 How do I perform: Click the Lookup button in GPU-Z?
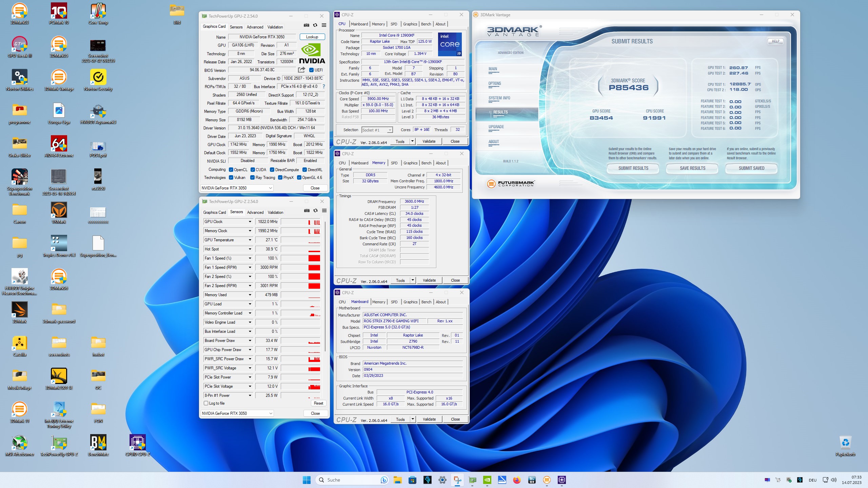point(312,37)
